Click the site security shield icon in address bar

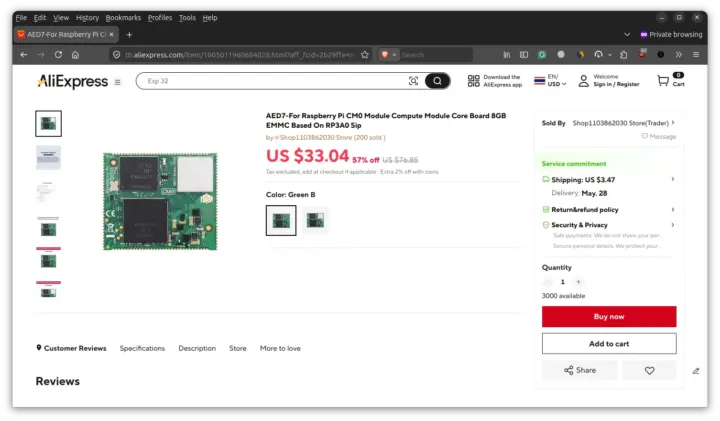[117, 55]
